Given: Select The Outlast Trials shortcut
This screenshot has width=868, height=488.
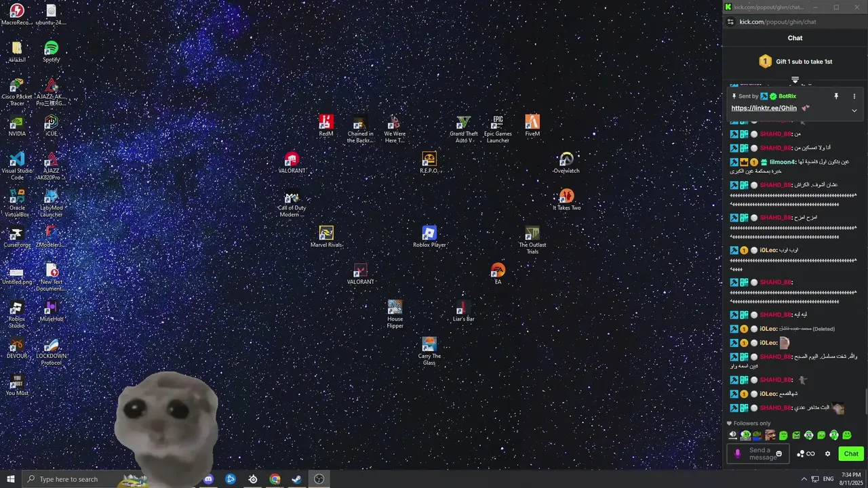Looking at the screenshot, I should [532, 241].
